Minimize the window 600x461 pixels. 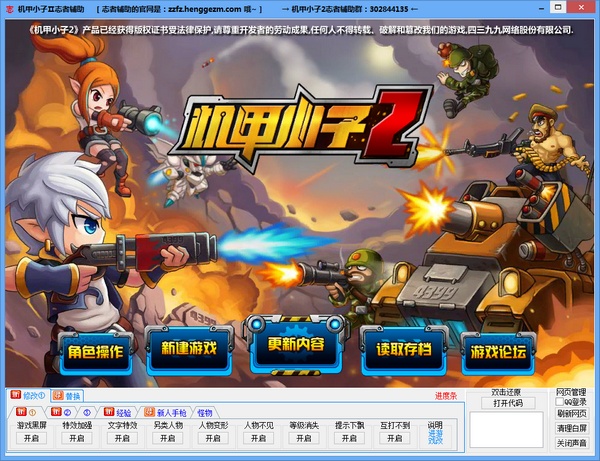[x=541, y=8]
